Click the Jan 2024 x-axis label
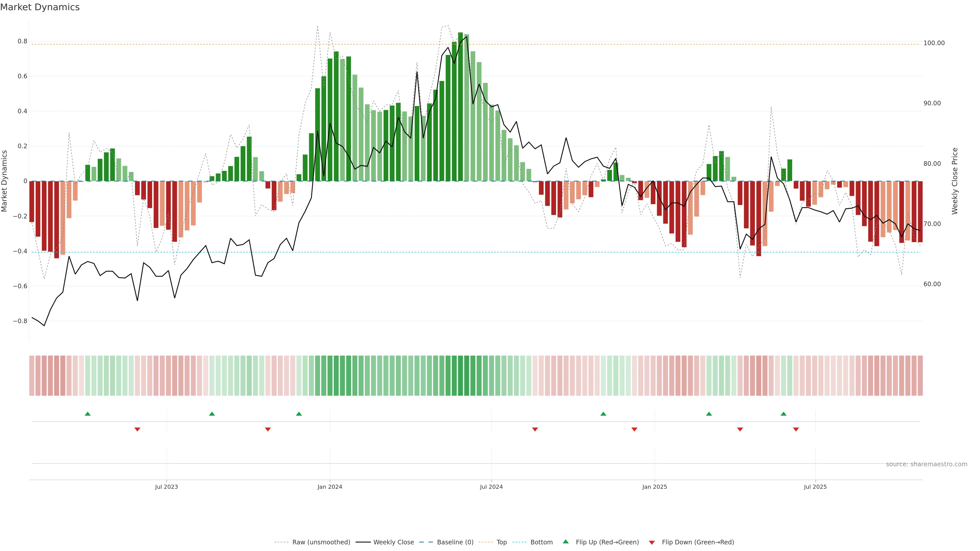The height and width of the screenshot is (551, 980). (330, 487)
